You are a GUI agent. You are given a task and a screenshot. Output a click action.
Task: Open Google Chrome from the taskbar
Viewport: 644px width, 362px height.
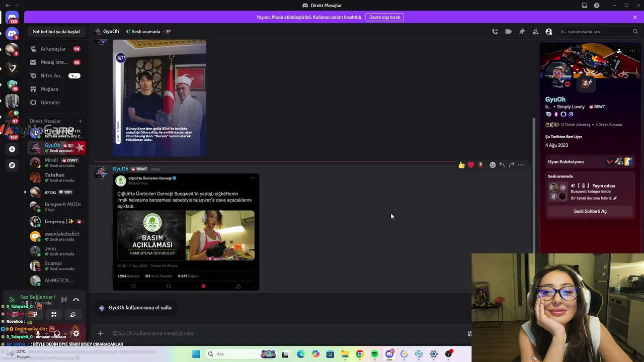[x=359, y=354]
